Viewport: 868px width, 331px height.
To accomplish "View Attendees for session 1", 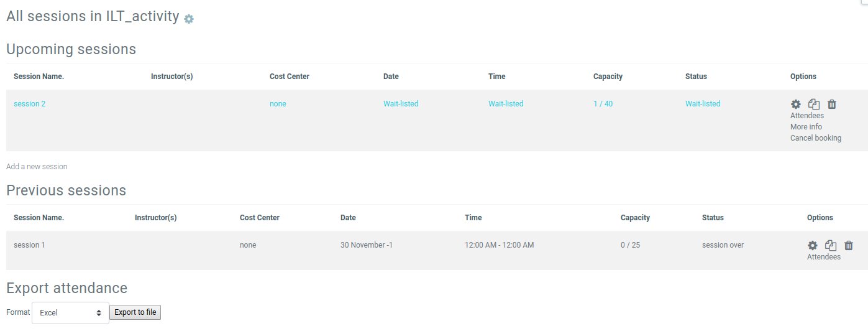I will (x=824, y=257).
